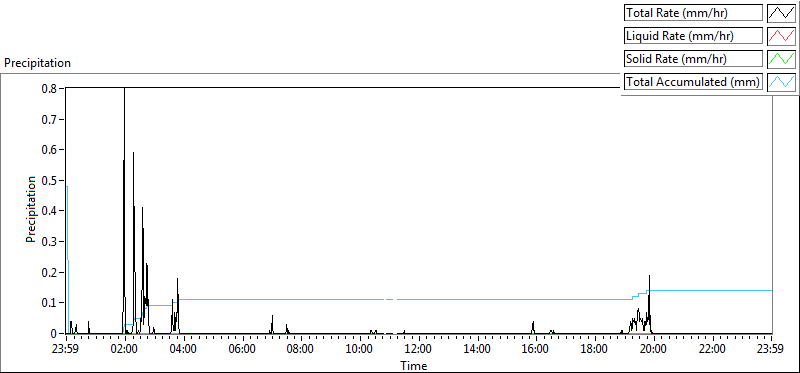800x373 pixels.
Task: Click the 20:00 time tick label
Action: click(x=654, y=350)
